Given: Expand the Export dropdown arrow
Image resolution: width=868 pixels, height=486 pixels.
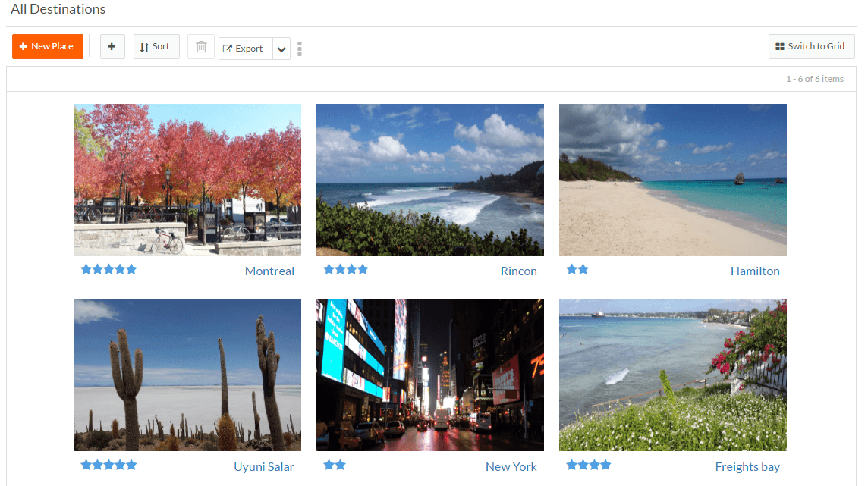Looking at the screenshot, I should click(x=281, y=49).
